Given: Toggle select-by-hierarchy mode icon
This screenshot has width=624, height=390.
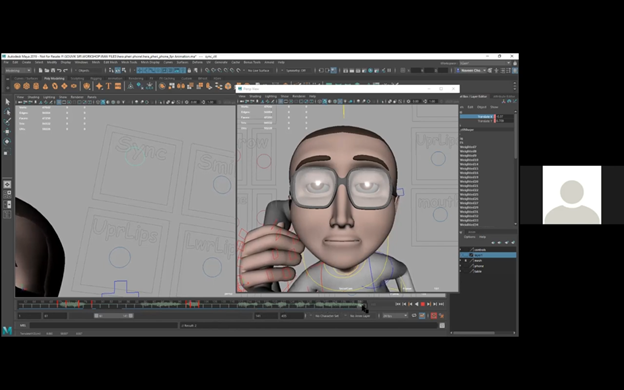Looking at the screenshot, I should coord(111,70).
